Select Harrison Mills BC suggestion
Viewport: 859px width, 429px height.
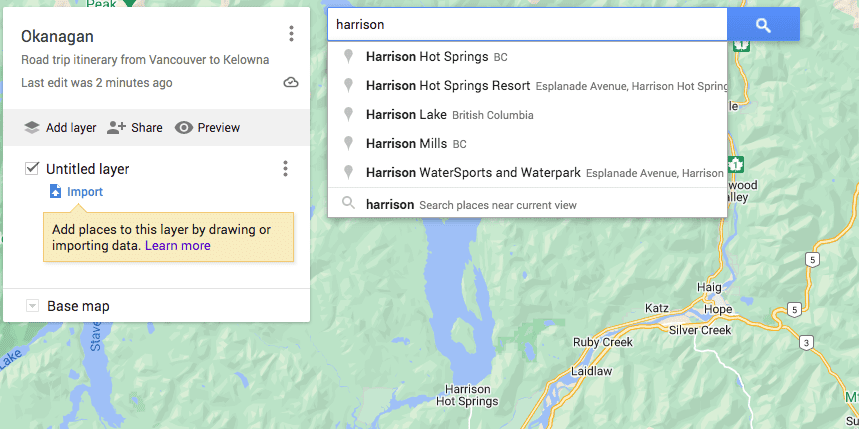click(528, 144)
